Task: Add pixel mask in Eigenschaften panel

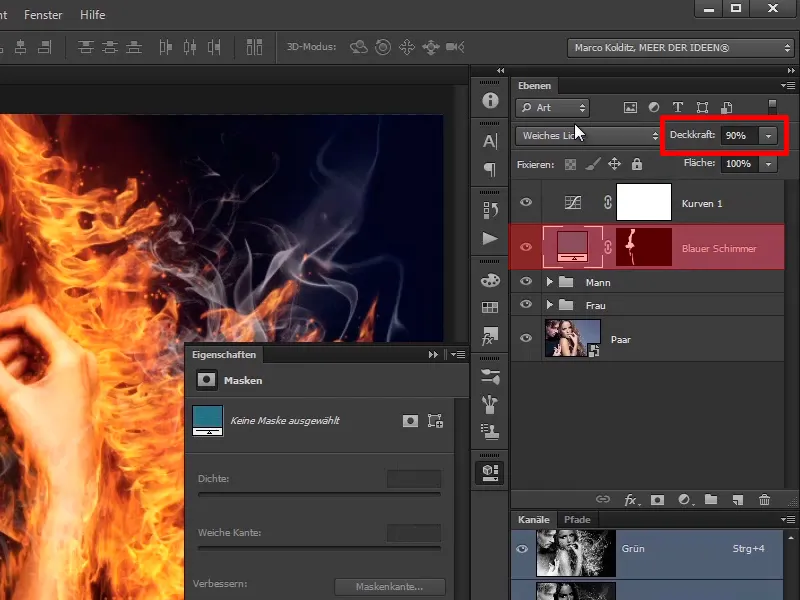Action: pyautogui.click(x=410, y=421)
